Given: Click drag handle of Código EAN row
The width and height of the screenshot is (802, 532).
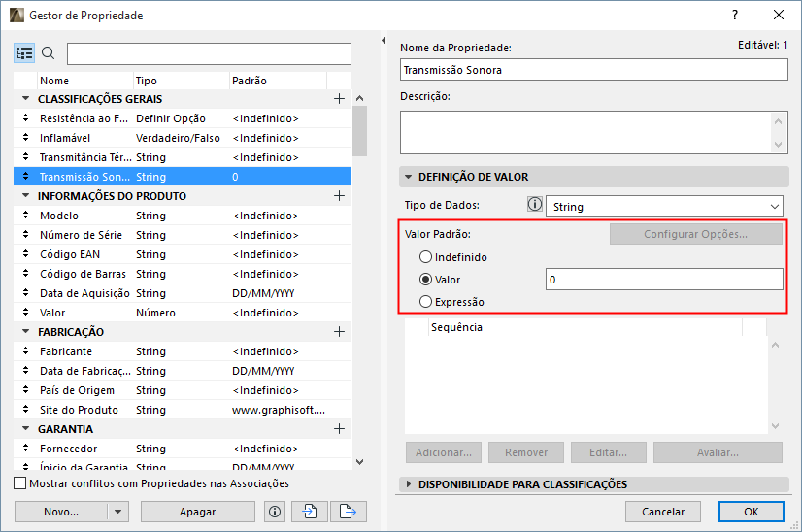Looking at the screenshot, I should (x=25, y=254).
